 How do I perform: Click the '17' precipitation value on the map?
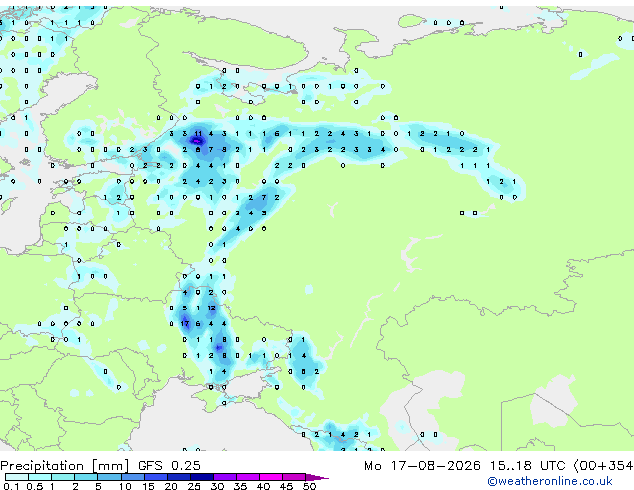(x=185, y=323)
